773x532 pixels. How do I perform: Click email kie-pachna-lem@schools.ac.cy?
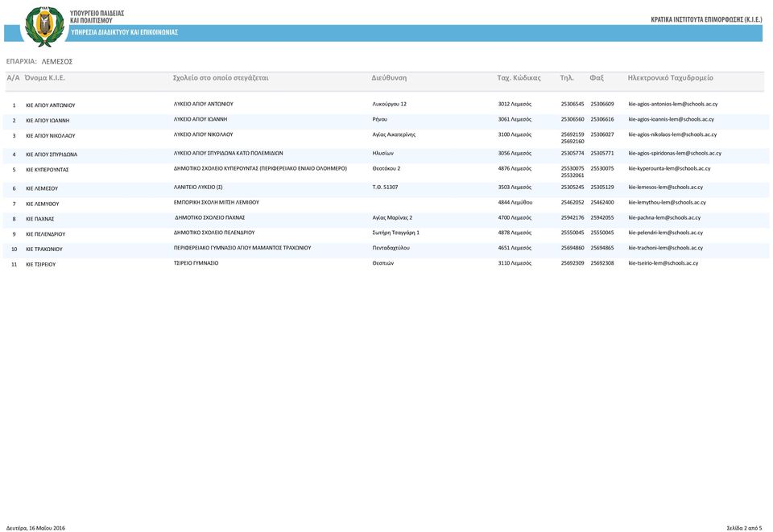[x=664, y=218]
